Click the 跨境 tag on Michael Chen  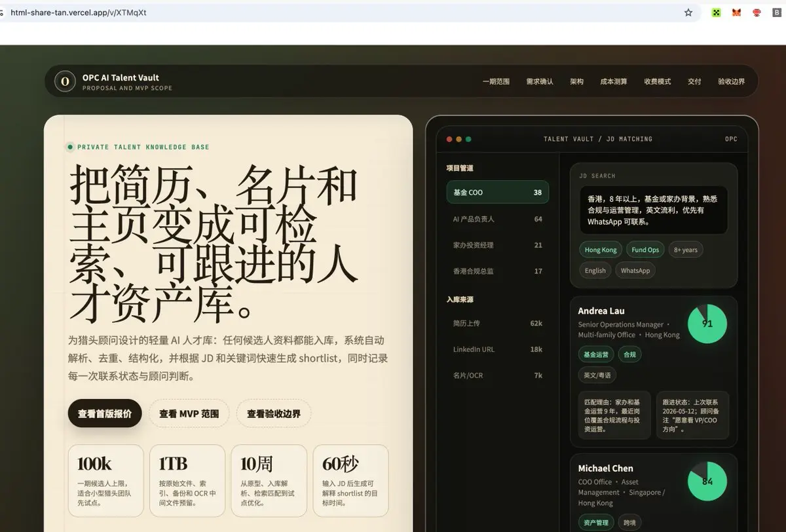point(630,523)
